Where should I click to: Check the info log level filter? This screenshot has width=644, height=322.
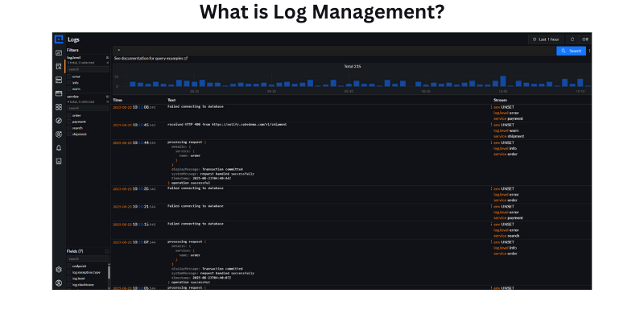69,83
